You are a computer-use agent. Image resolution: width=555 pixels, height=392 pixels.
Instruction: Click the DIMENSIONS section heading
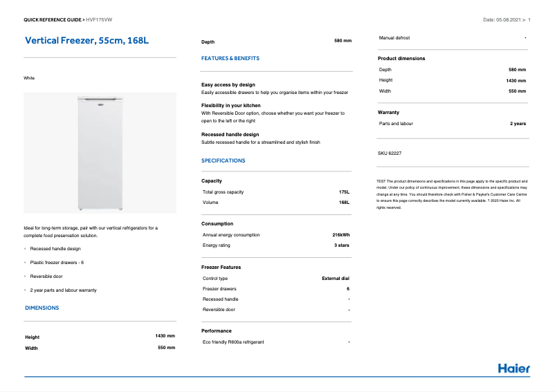[x=42, y=308]
